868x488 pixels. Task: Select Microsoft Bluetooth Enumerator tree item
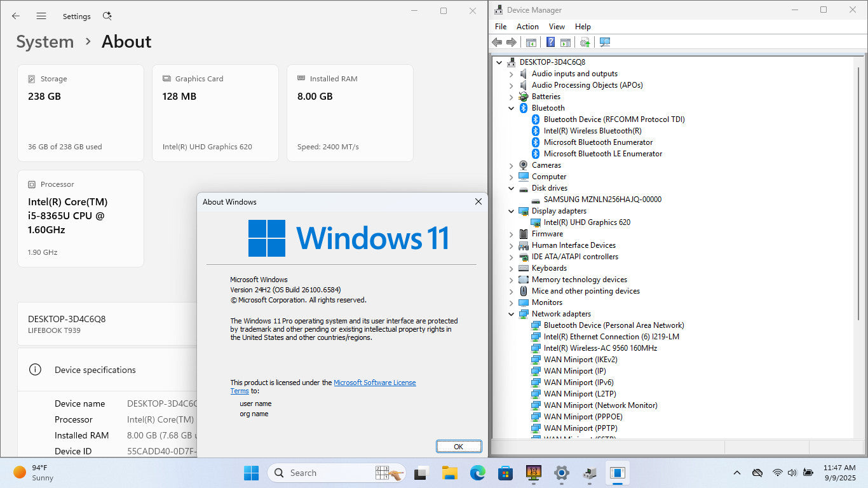(598, 142)
